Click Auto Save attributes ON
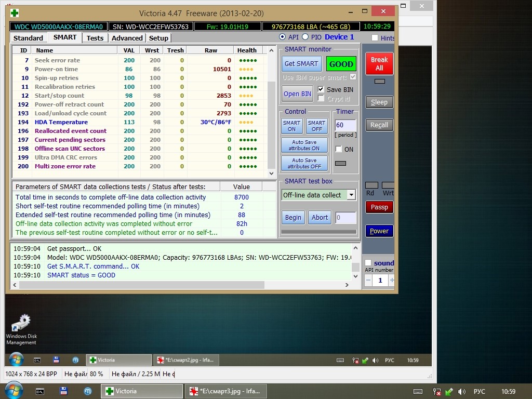The width and height of the screenshot is (532, 399). point(304,145)
